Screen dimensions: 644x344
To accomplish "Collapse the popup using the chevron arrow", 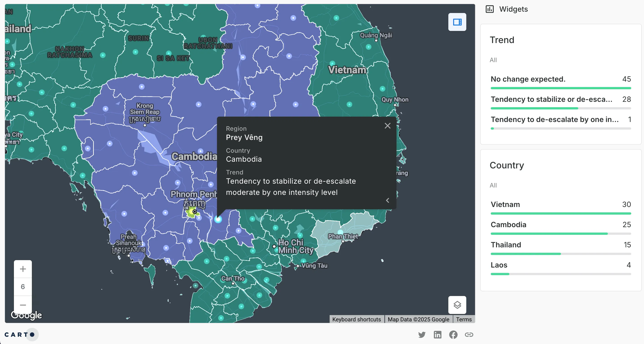I will [387, 200].
